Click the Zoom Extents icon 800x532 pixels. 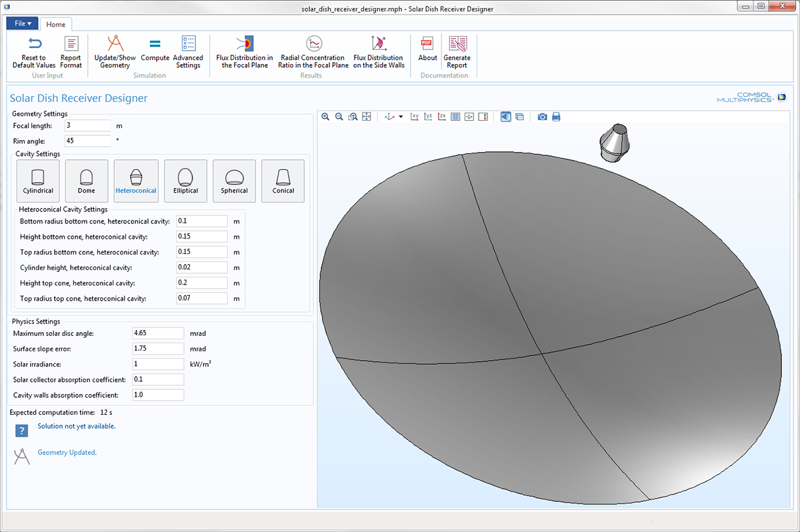point(367,117)
